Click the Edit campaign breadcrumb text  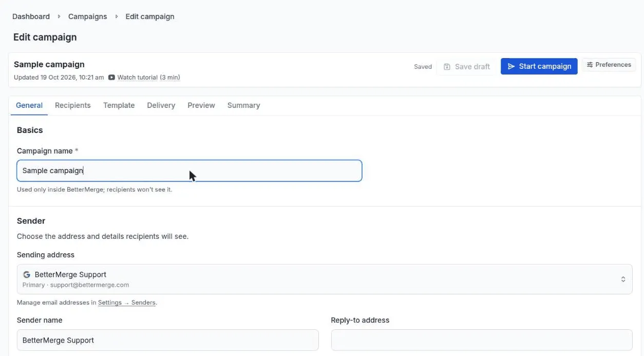tap(150, 16)
